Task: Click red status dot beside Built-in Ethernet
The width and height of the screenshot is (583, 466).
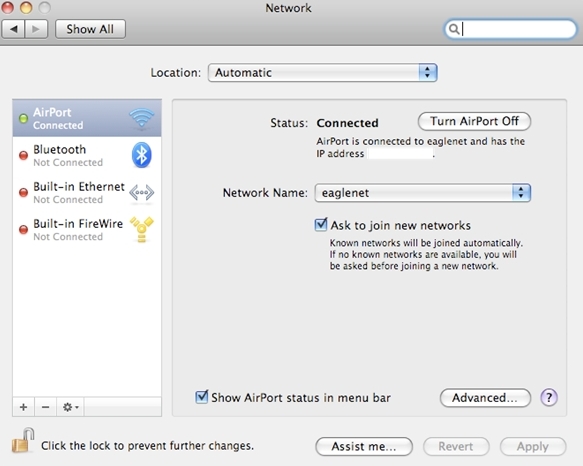Action: 23,192
